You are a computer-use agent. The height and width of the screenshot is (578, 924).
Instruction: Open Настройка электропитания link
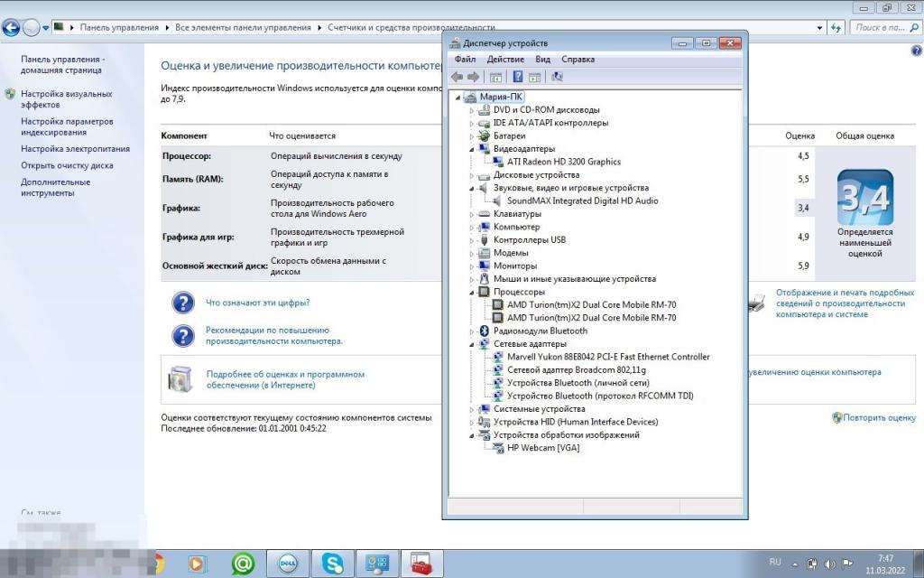point(76,149)
